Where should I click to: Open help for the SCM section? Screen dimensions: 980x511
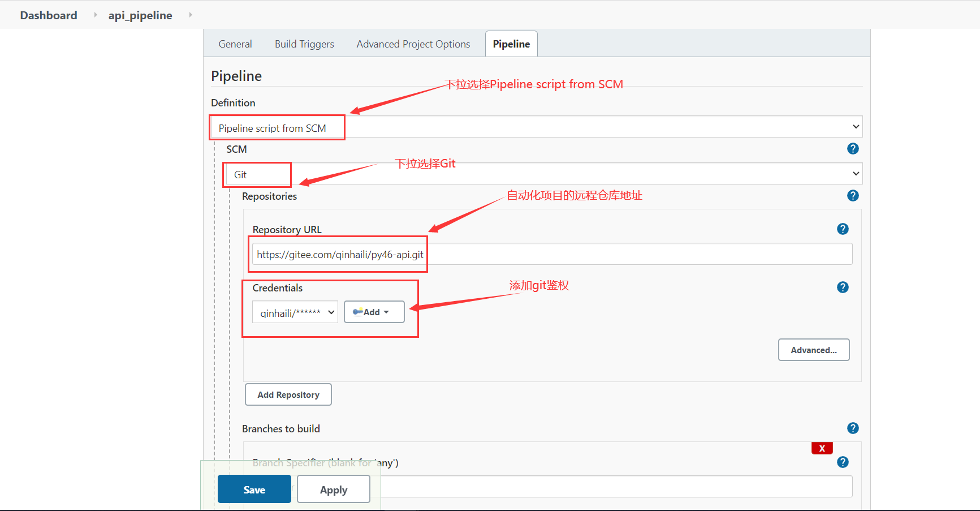point(853,149)
